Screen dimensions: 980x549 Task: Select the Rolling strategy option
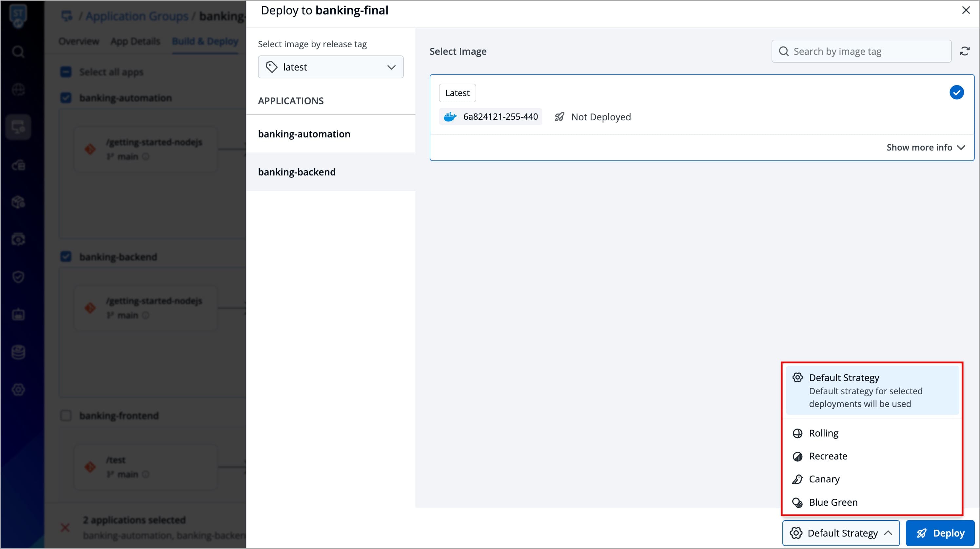[x=823, y=433]
